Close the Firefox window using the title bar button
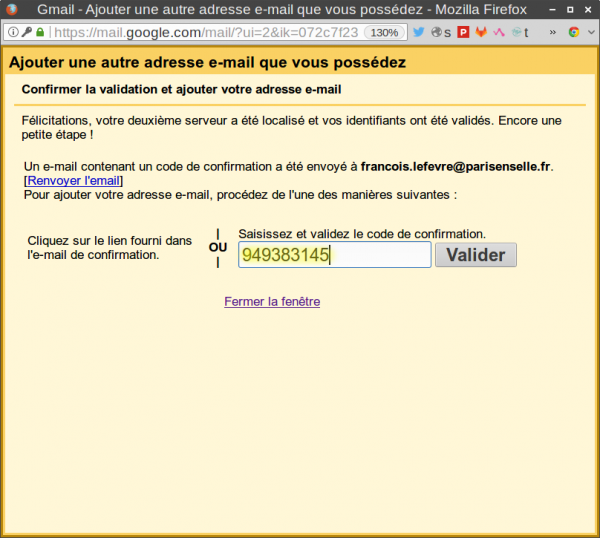The image size is (600, 538). tap(588, 9)
